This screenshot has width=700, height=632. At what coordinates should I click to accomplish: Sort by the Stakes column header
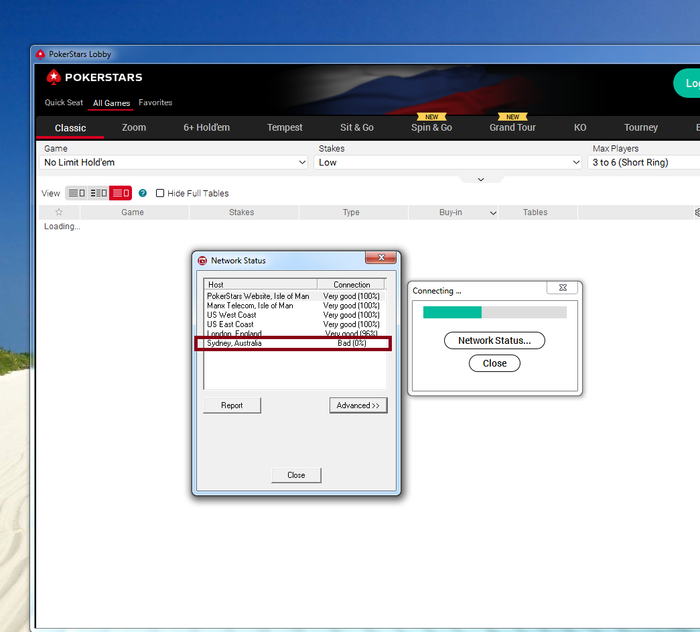tap(242, 212)
